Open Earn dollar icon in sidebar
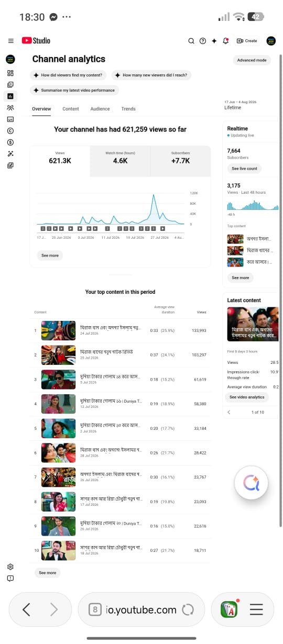Screen dimensions: 283x644 click(x=10, y=142)
